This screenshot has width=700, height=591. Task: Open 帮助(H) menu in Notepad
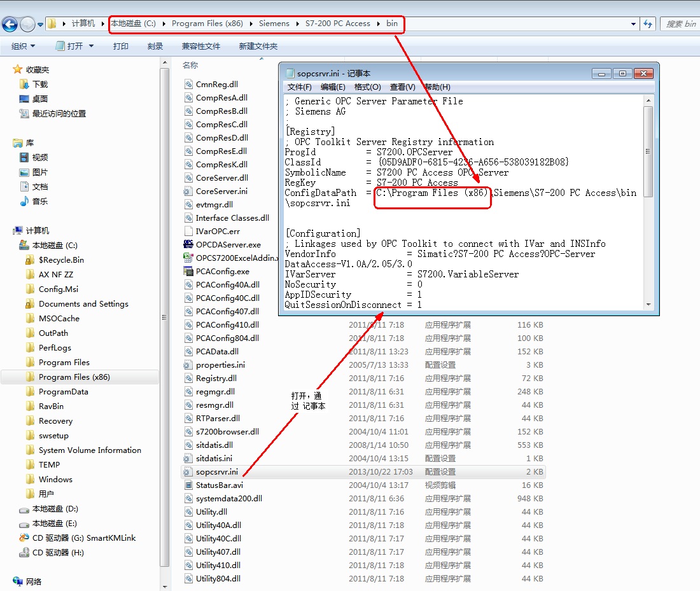(x=437, y=87)
